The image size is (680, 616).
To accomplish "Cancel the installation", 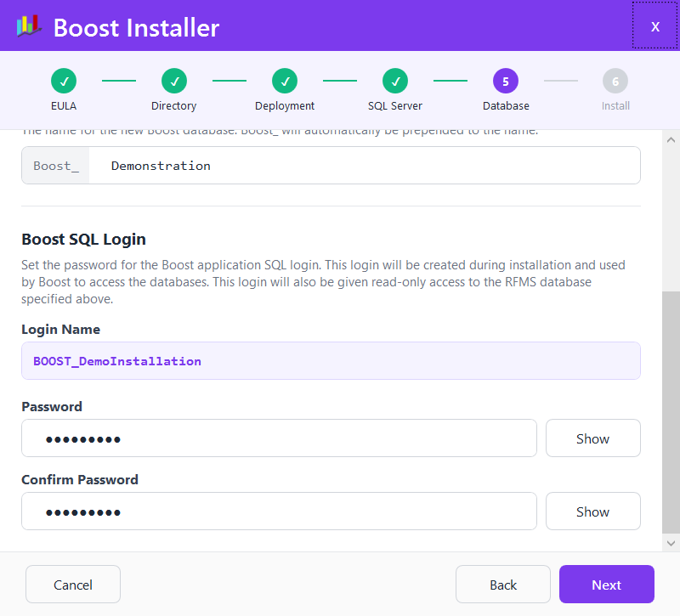I will tap(73, 585).
